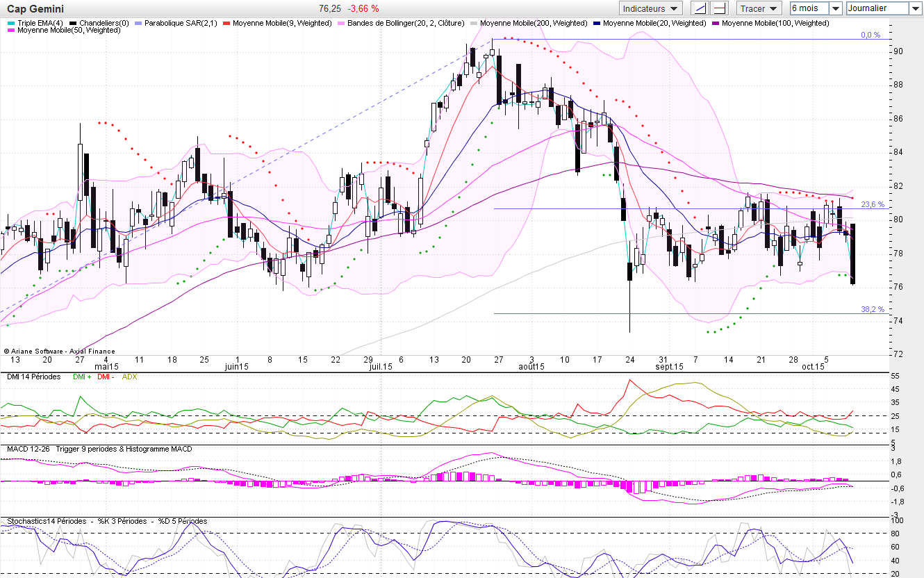This screenshot has width=924, height=578.
Task: Click the Triple EMA(4) cyan legend swatch
Action: pos(11,23)
